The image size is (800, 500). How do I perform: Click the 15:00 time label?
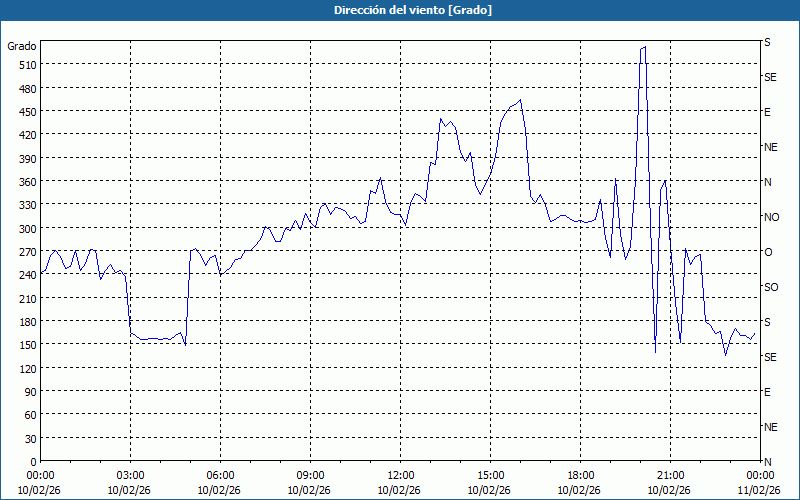tap(490, 475)
